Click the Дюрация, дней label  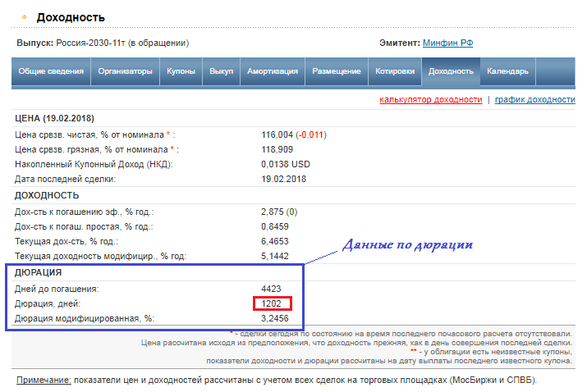click(x=48, y=303)
